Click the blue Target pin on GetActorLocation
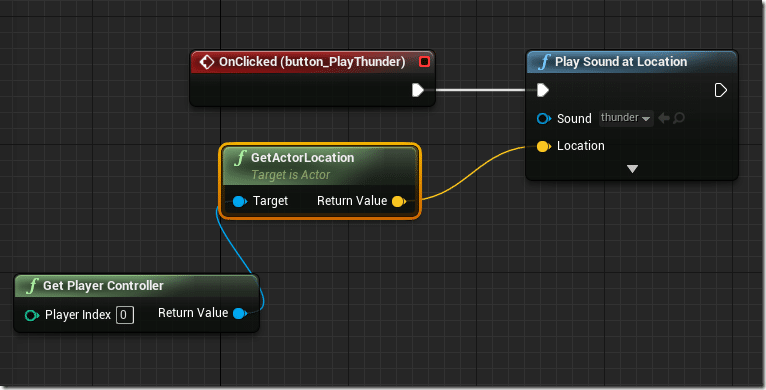Image resolution: width=766 pixels, height=390 pixels. (x=239, y=201)
